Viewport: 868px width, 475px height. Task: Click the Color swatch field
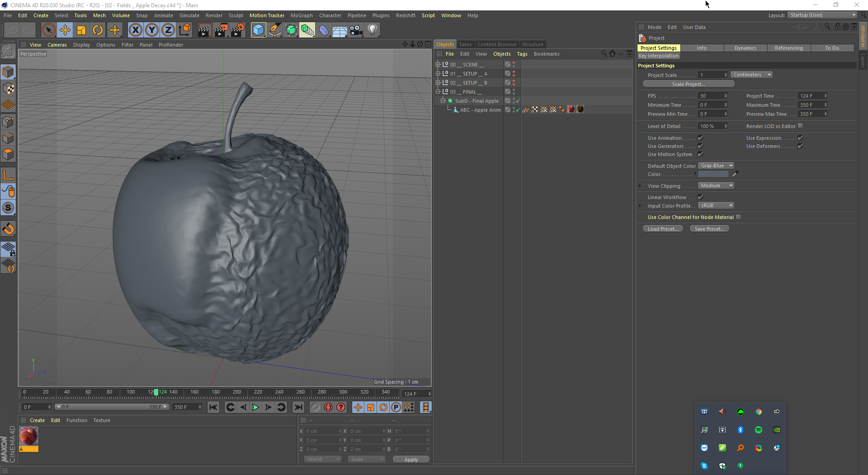coord(713,174)
